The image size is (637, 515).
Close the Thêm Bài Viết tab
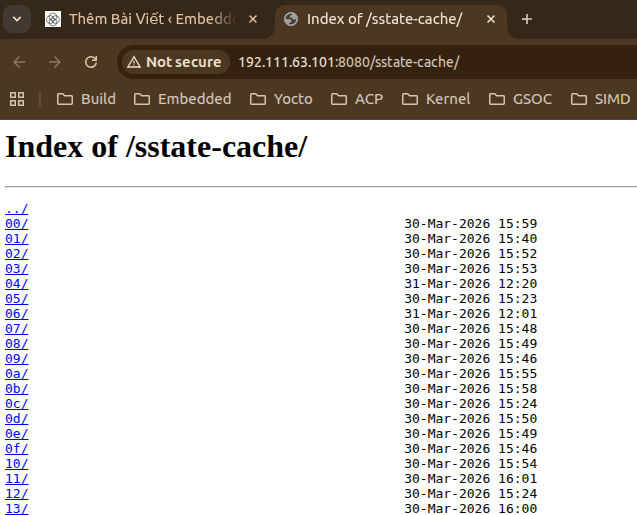coord(252,19)
